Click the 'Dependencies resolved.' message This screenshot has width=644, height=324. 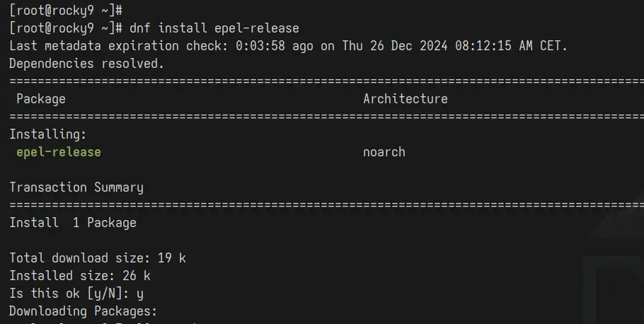pos(86,64)
